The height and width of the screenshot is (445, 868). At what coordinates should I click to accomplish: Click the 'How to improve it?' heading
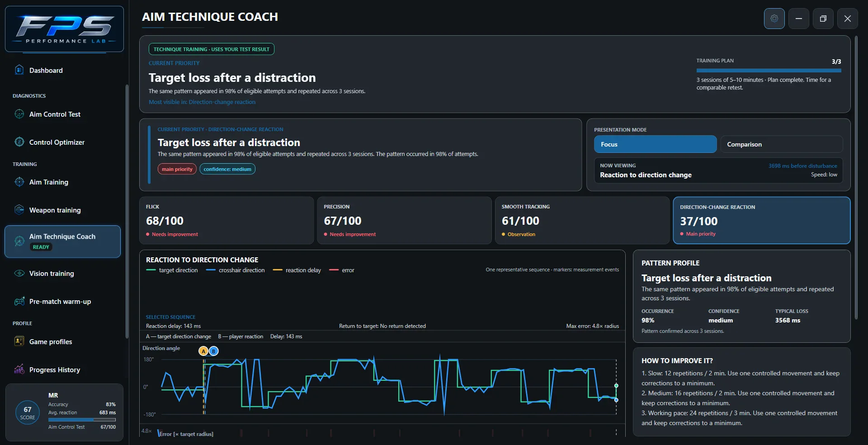[x=677, y=361]
